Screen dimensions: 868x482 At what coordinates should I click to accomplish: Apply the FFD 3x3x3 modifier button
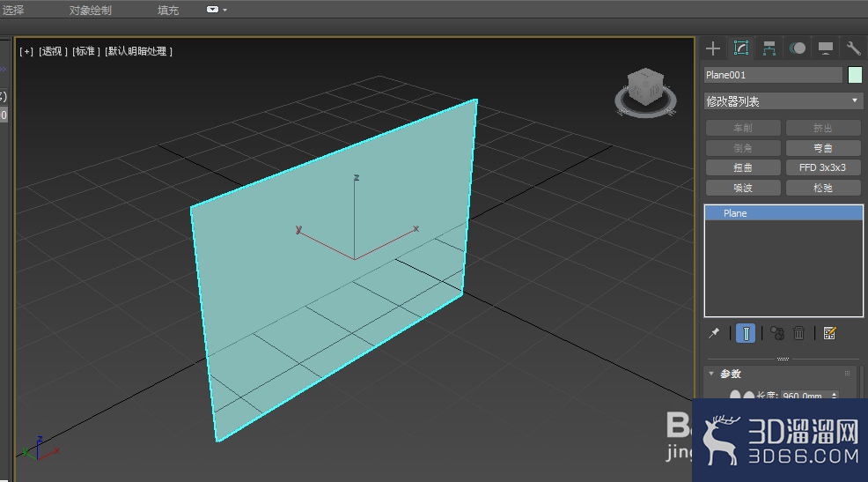pos(822,167)
